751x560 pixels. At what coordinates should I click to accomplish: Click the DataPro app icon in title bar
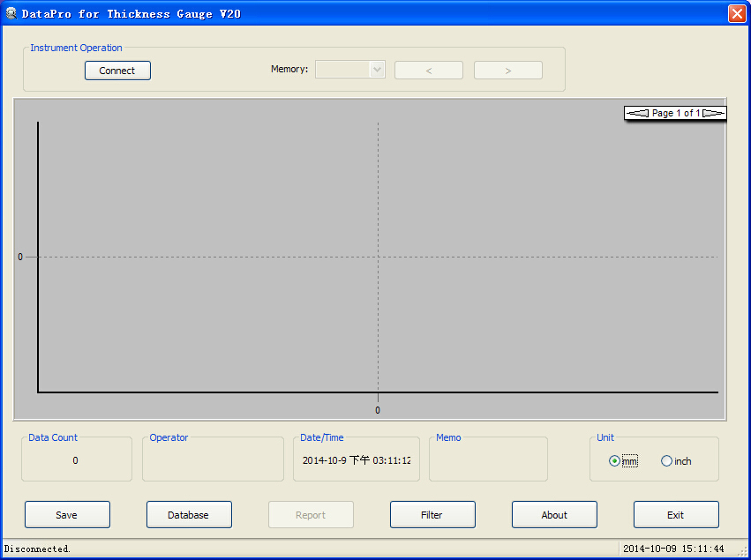[x=11, y=13]
